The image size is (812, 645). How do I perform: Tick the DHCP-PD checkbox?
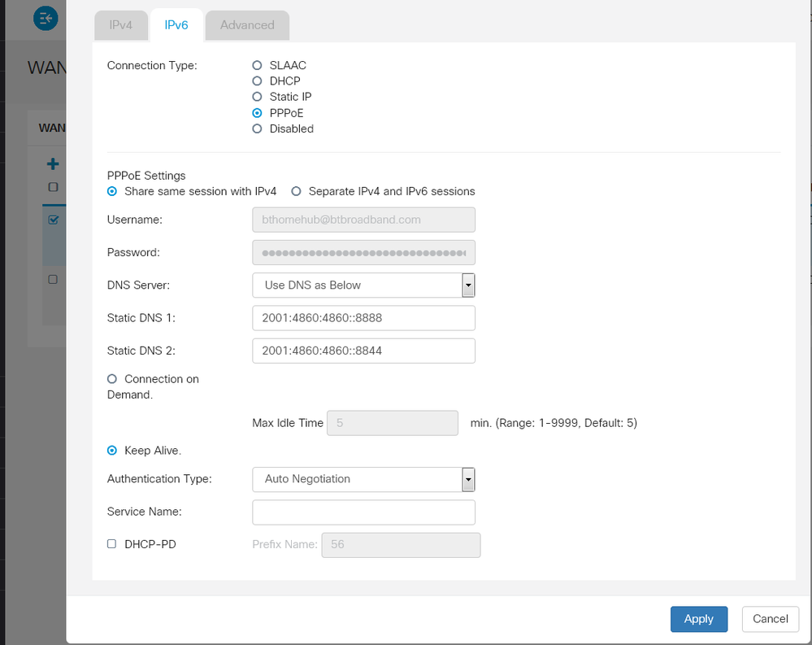click(112, 544)
